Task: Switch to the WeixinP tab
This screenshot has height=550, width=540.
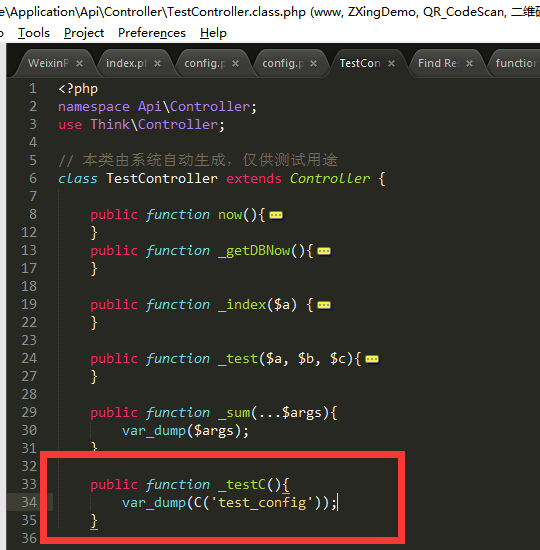Action: tap(48, 63)
